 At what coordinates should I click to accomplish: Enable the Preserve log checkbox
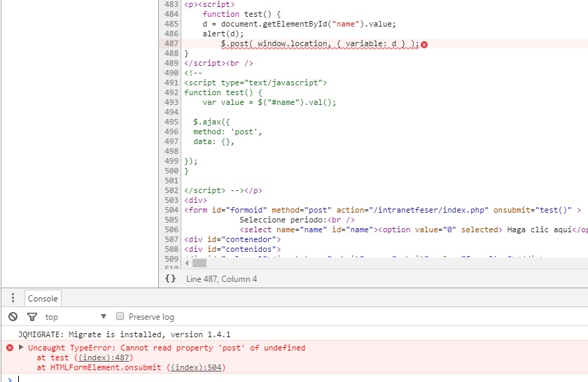120,316
